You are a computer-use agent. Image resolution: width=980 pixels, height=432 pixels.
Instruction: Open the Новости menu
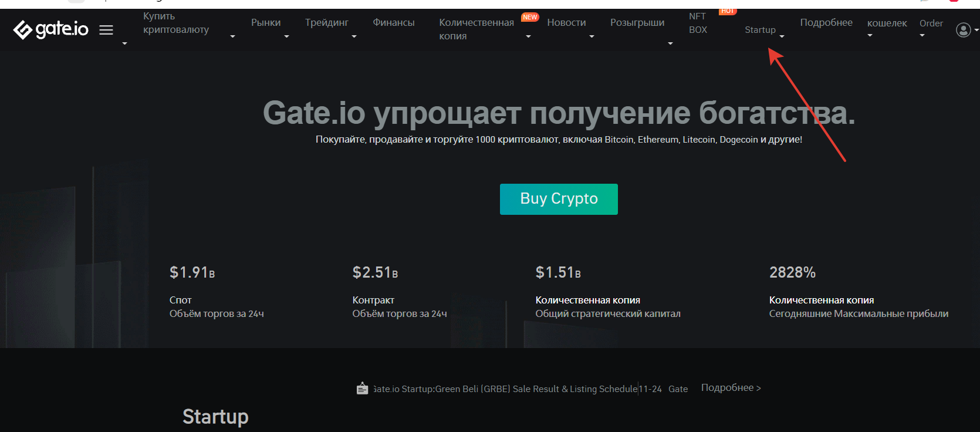566,22
